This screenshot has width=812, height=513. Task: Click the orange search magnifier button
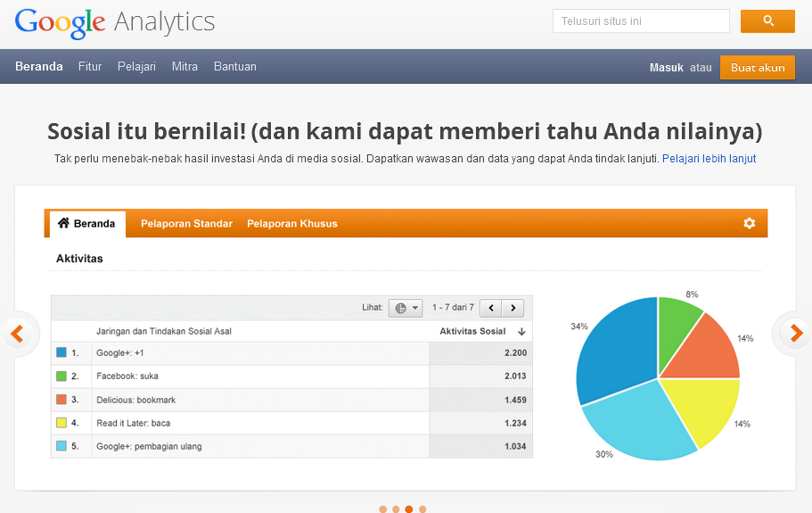767,21
